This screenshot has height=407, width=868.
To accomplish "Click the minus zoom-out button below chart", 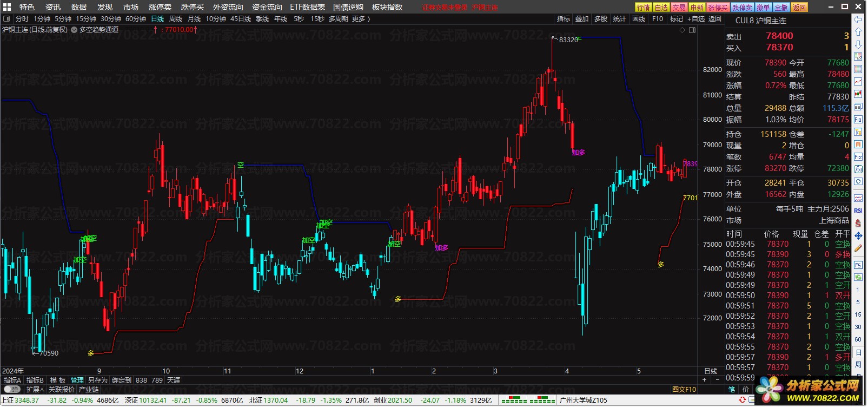I will pyautogui.click(x=717, y=379).
